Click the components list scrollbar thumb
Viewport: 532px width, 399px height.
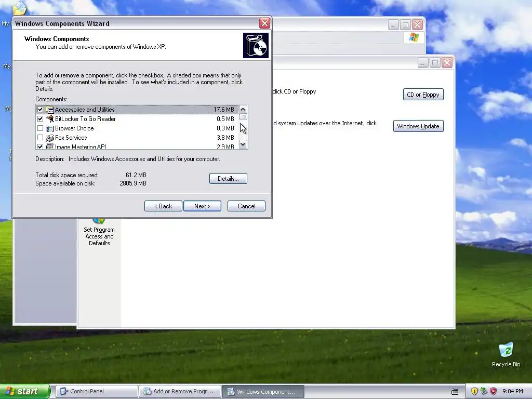(x=243, y=117)
